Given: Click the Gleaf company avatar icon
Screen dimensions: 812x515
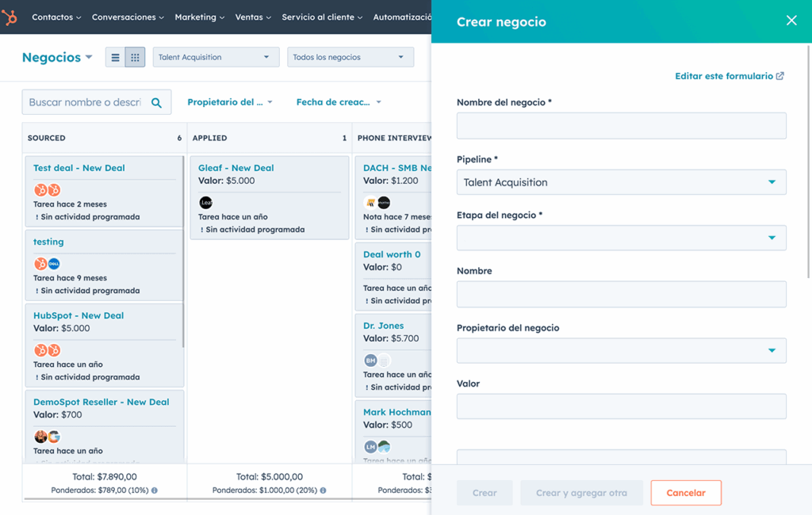Looking at the screenshot, I should 205,203.
